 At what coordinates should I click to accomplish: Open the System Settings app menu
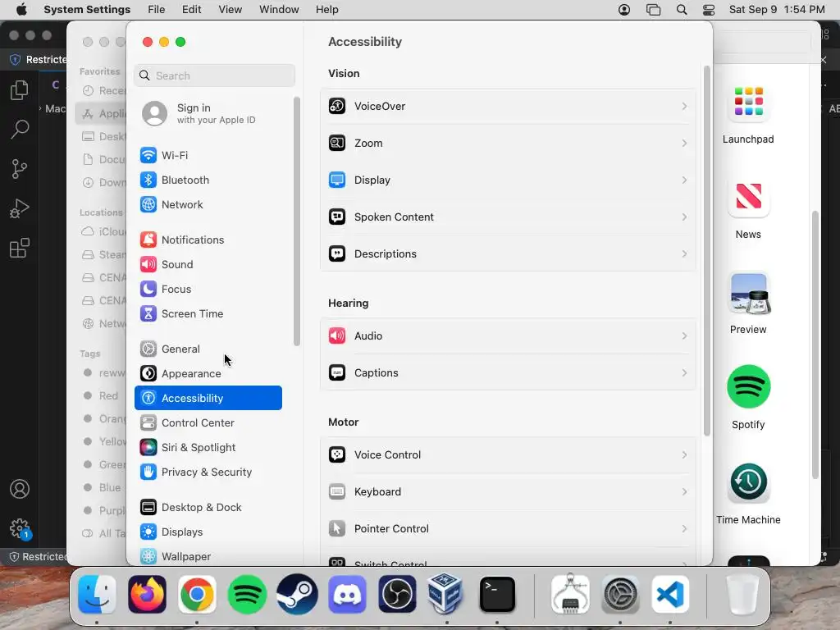click(87, 10)
